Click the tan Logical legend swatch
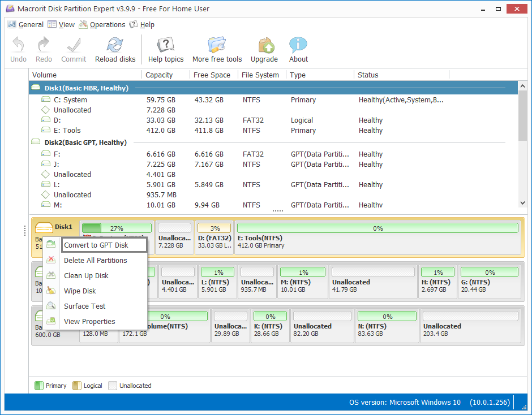 (x=76, y=386)
